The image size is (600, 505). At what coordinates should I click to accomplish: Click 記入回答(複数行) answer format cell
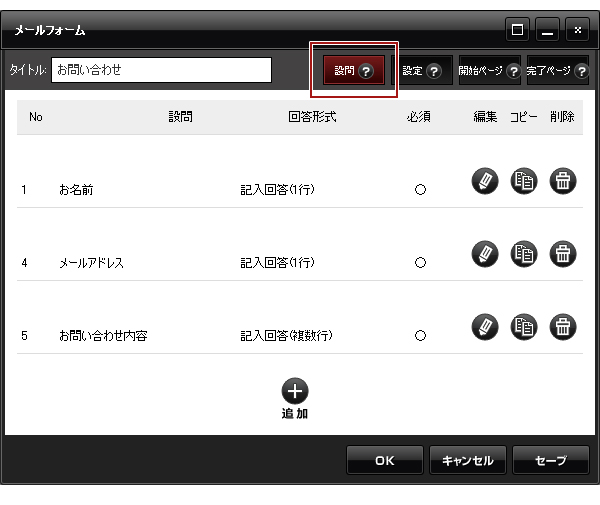(x=287, y=336)
